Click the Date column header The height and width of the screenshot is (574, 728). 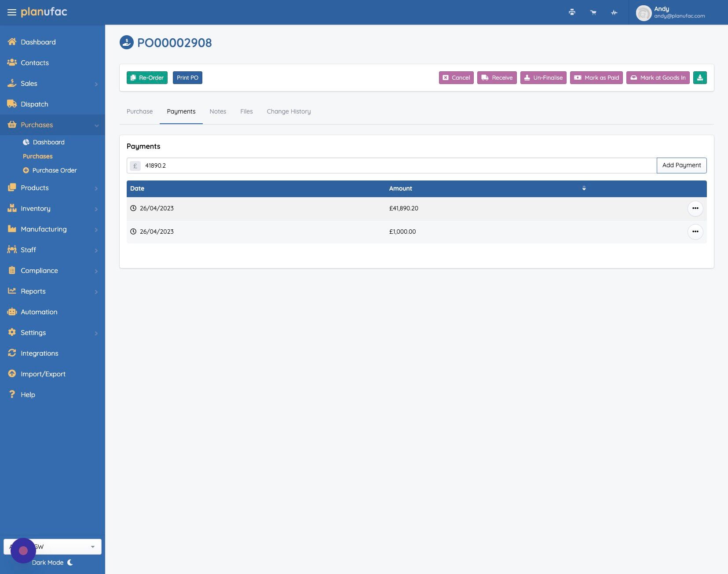[137, 188]
